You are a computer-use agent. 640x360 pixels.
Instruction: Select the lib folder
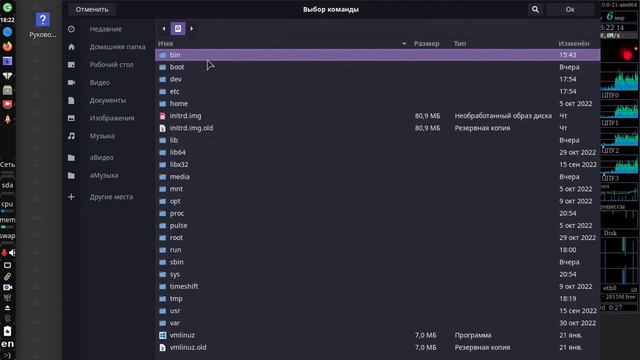[x=378, y=140]
